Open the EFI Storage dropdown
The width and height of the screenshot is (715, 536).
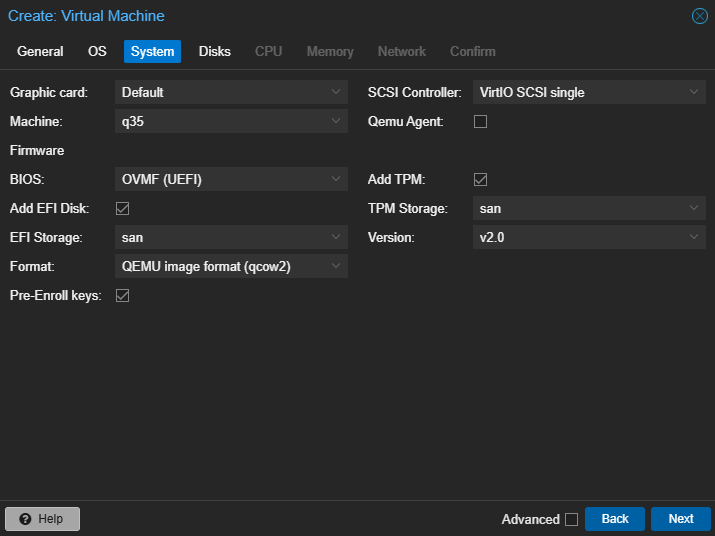[x=231, y=237]
